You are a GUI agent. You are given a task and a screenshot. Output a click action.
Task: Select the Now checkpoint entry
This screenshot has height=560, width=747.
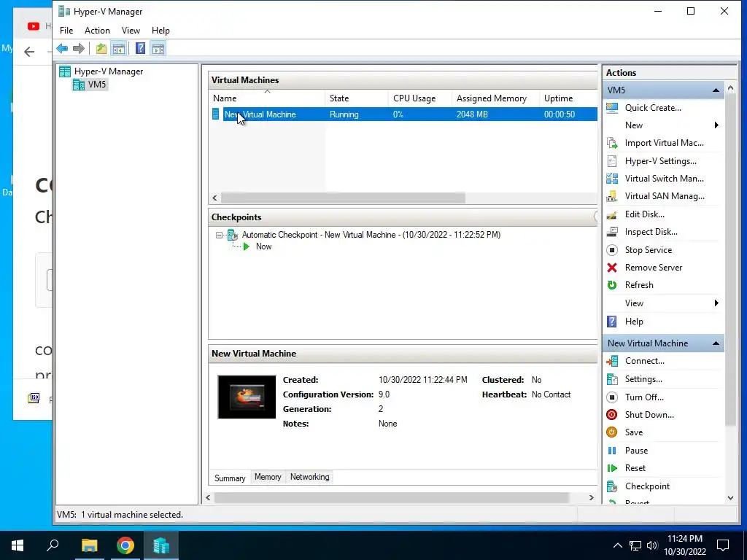pos(263,246)
